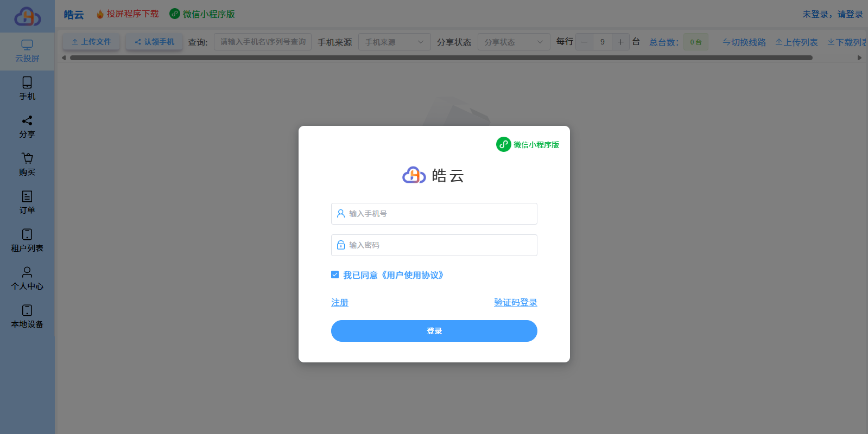
Task: Click the 注册 register link
Action: (340, 303)
